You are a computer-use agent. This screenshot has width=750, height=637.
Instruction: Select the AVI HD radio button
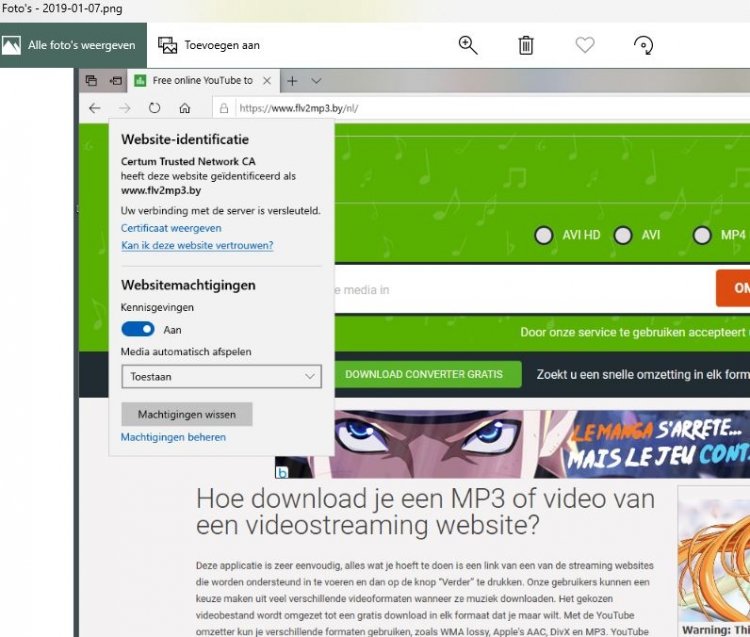coord(543,235)
